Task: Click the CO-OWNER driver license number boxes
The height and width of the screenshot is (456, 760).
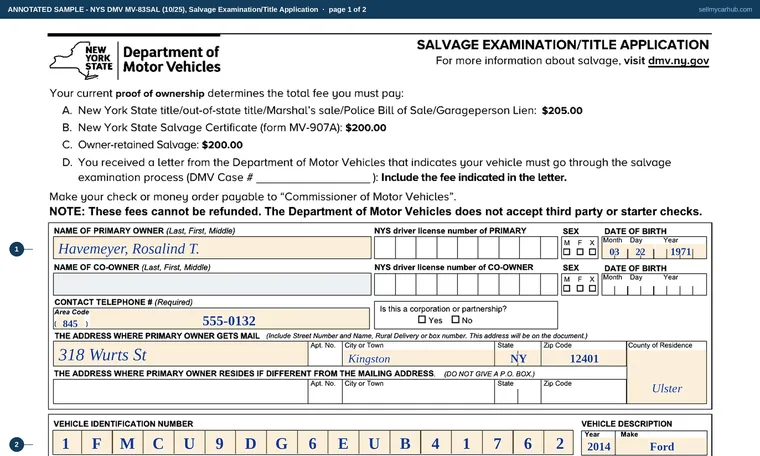Action: (x=466, y=284)
